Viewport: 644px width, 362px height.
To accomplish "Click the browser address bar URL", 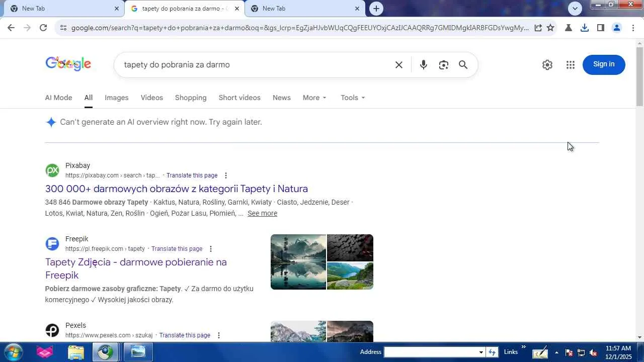I will (x=300, y=28).
